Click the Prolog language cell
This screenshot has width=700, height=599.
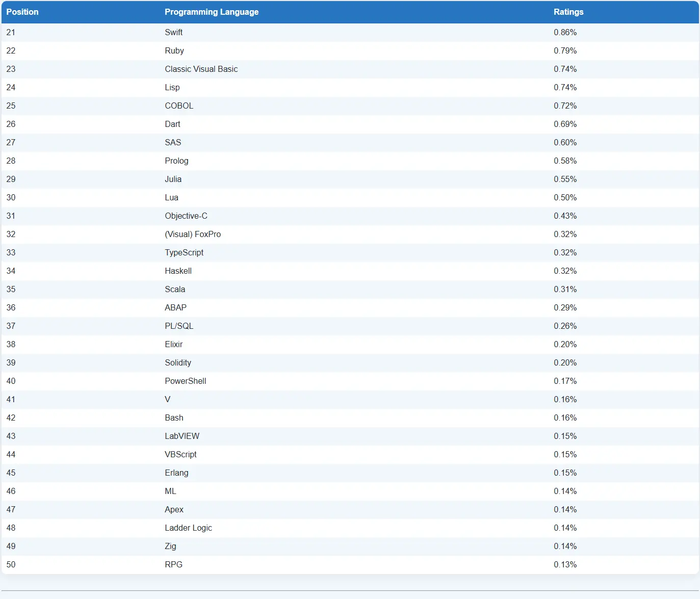coord(176,161)
